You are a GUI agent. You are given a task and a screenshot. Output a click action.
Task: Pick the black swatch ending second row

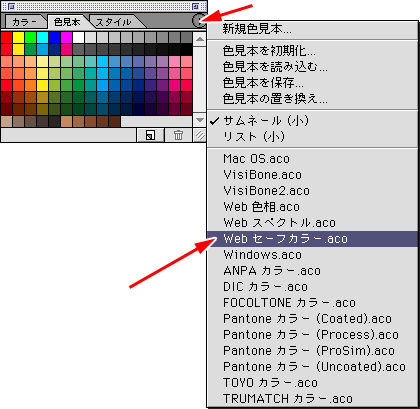186,50
